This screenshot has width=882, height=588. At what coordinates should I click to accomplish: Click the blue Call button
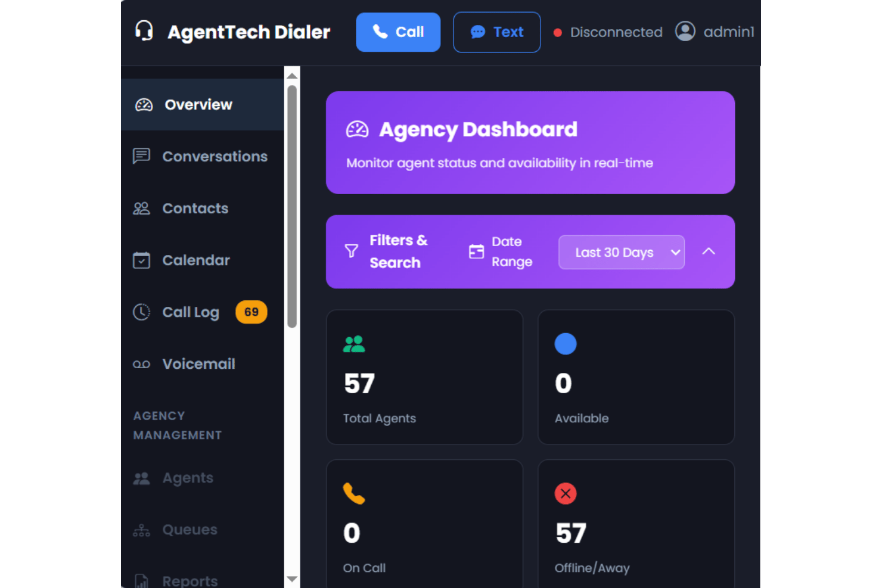point(398,32)
